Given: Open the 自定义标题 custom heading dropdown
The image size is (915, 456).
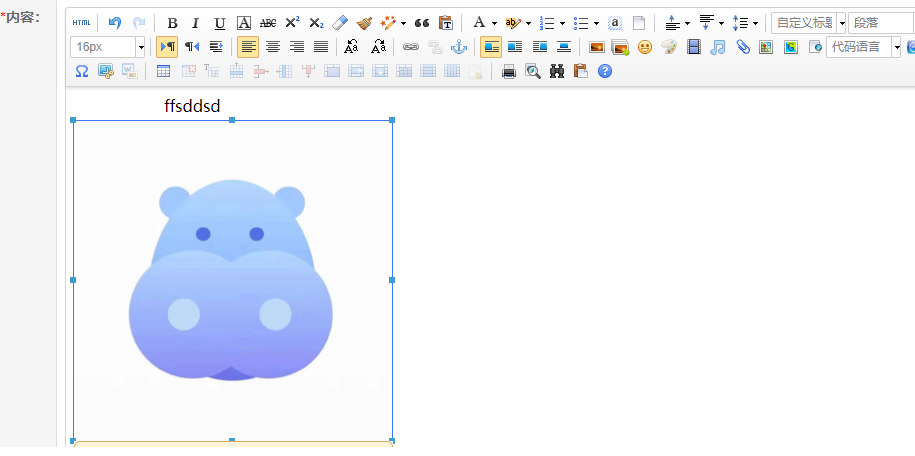Looking at the screenshot, I should click(x=841, y=23).
